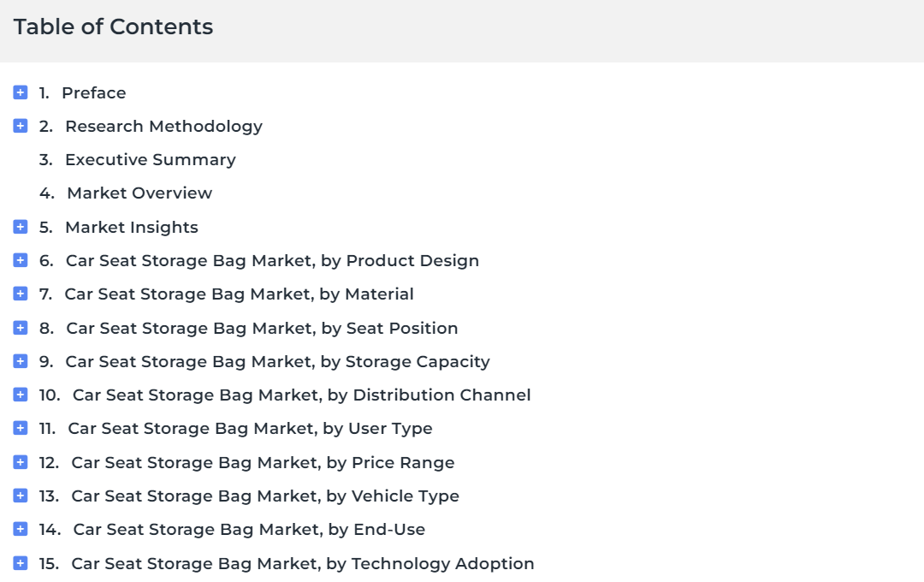Expand by Distribution Channel plus icon

click(20, 395)
